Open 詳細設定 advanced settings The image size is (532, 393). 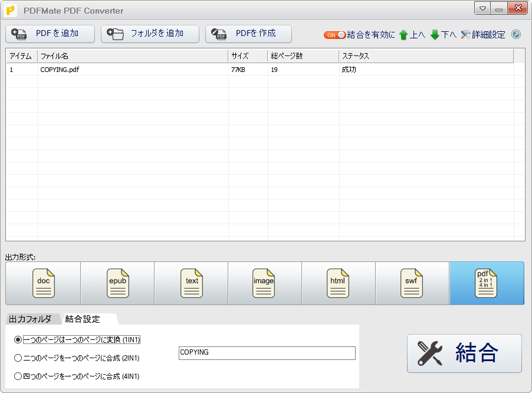pos(483,35)
